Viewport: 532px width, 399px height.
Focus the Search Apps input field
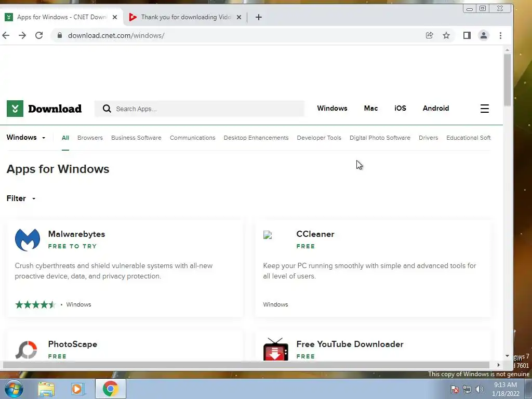pyautogui.click(x=199, y=109)
